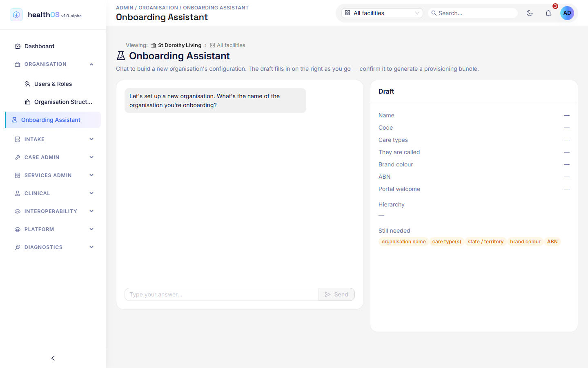Screen dimensions: 588x368
Task: Expand the Care Admin section chevron
Action: pyautogui.click(x=91, y=157)
